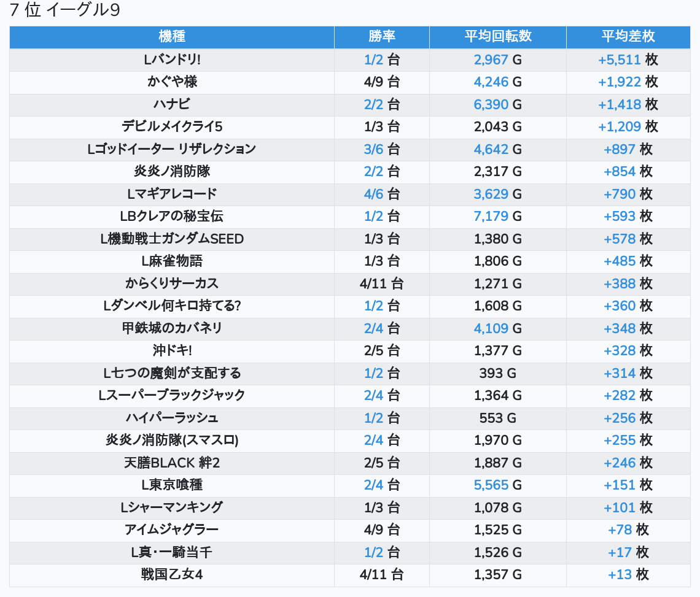
Task: Select Lシャーマンキング machine name
Action: [x=172, y=507]
